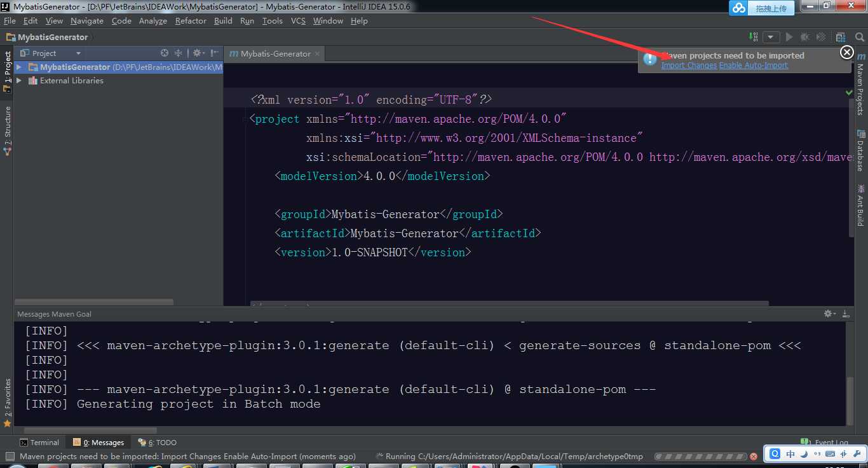
Task: Hide the Project panel with the hide icon
Action: point(215,53)
